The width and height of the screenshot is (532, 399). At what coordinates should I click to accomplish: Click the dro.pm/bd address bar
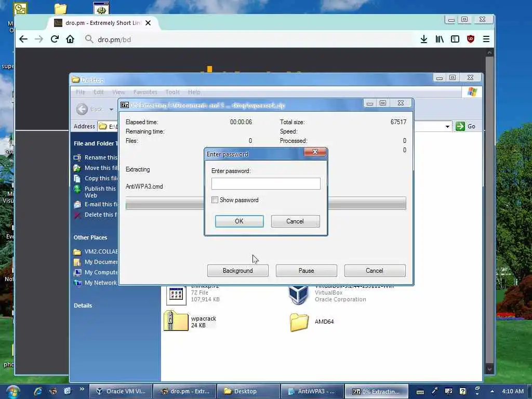click(248, 39)
